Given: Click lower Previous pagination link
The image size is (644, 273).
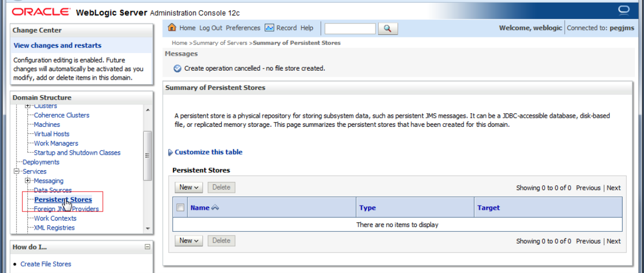Looking at the screenshot, I should tap(588, 241).
